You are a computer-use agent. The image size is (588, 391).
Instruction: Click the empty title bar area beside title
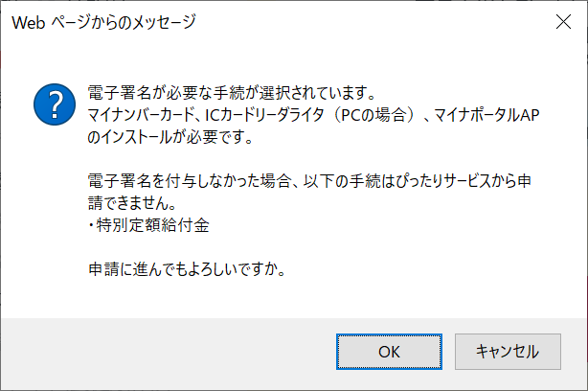coord(375,22)
